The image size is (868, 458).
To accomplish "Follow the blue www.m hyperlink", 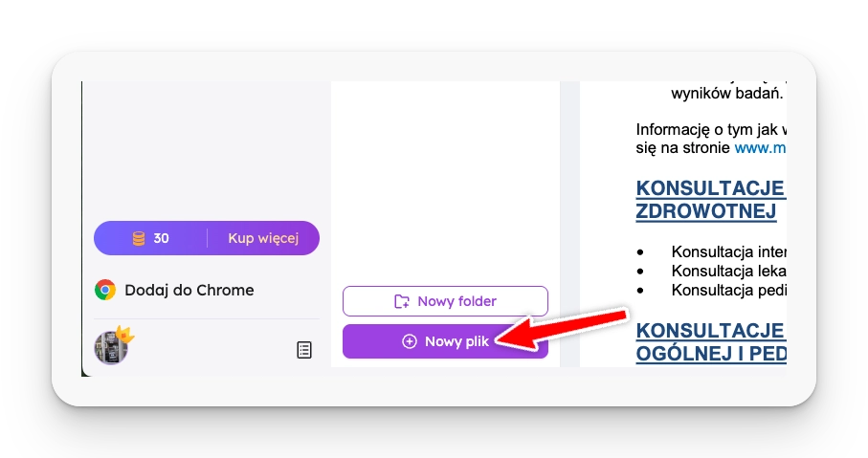I will 760,148.
